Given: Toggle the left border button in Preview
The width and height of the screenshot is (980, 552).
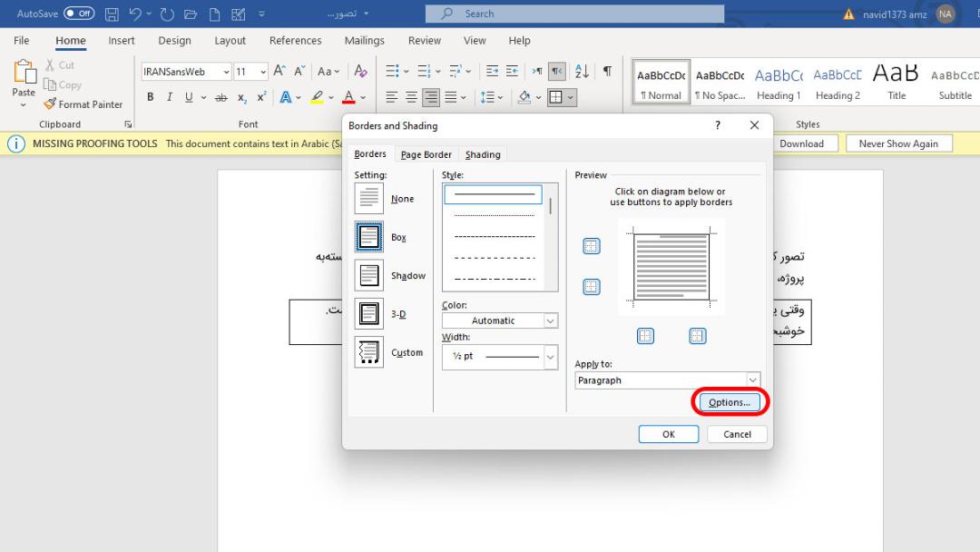Looking at the screenshot, I should [646, 336].
